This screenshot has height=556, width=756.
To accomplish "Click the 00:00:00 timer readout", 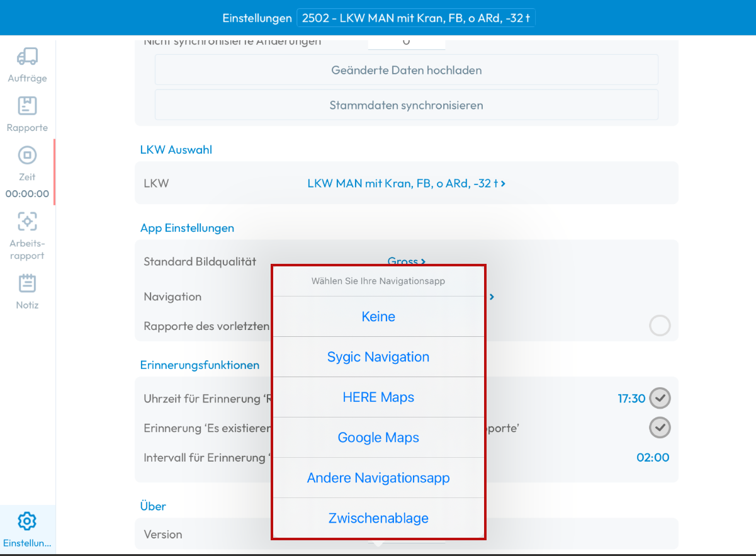I will click(x=27, y=194).
